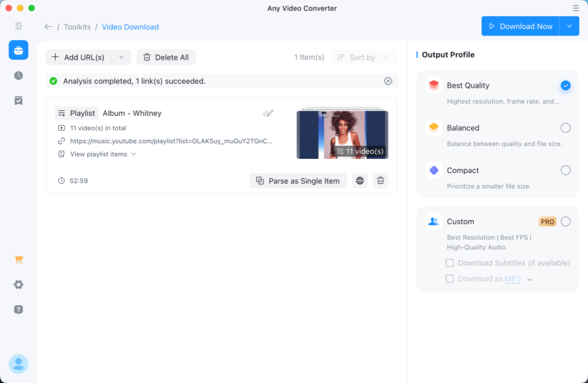
Task: Click the MP3 format link
Action: pyautogui.click(x=512, y=279)
